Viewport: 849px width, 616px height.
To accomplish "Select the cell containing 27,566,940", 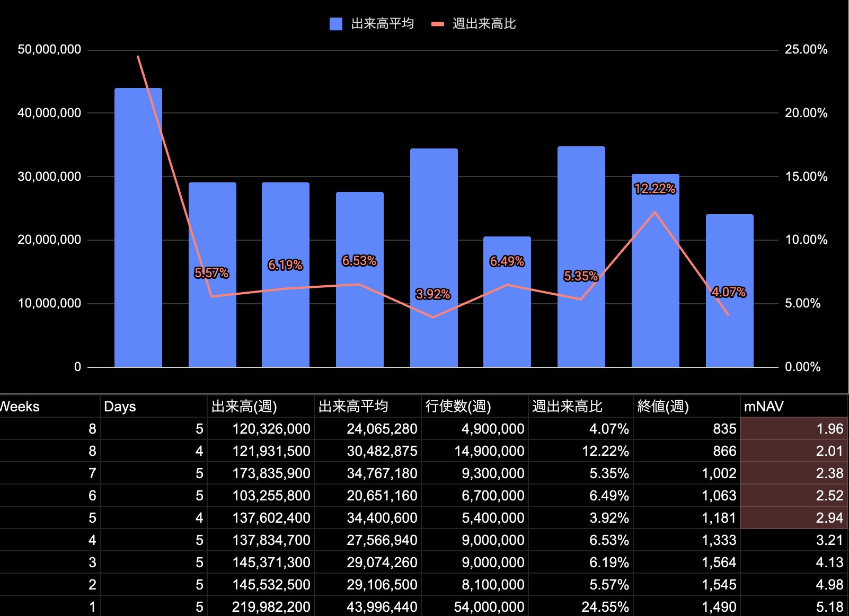I will (x=368, y=540).
